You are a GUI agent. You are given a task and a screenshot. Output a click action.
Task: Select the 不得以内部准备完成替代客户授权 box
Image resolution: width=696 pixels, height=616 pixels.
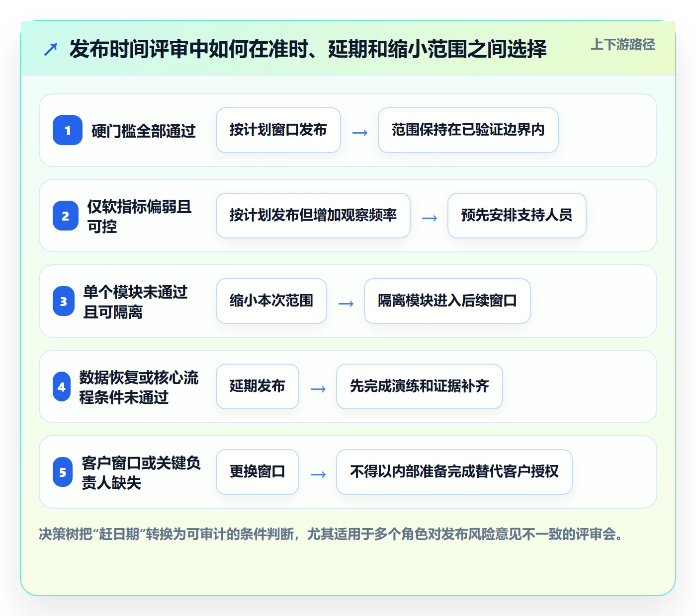(x=454, y=472)
